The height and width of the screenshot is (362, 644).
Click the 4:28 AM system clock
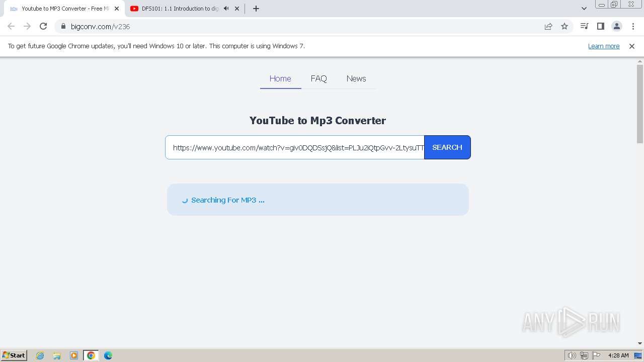click(x=618, y=355)
